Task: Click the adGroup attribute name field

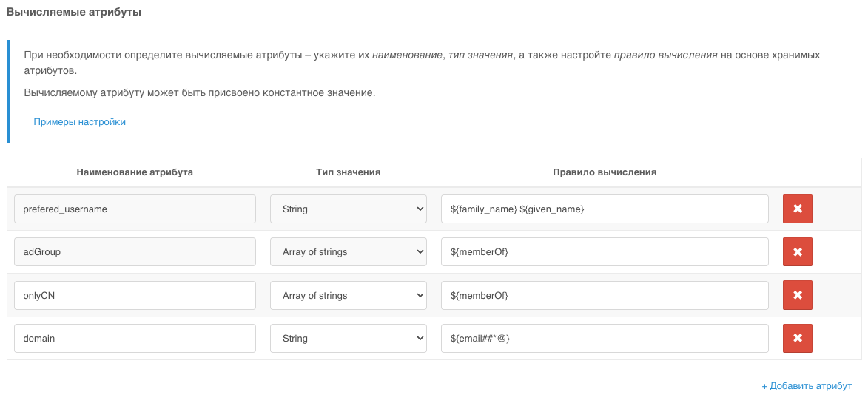Action: click(135, 251)
